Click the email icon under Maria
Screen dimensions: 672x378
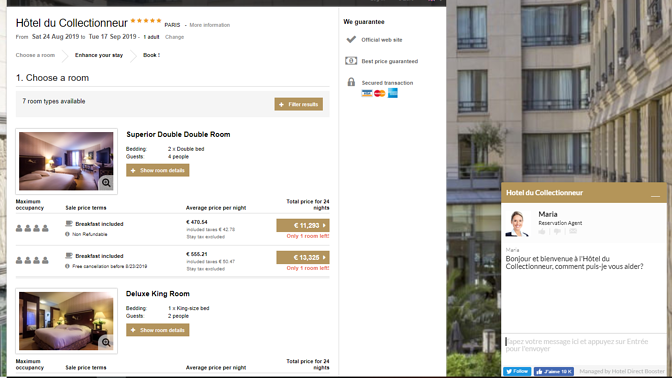pyautogui.click(x=573, y=231)
